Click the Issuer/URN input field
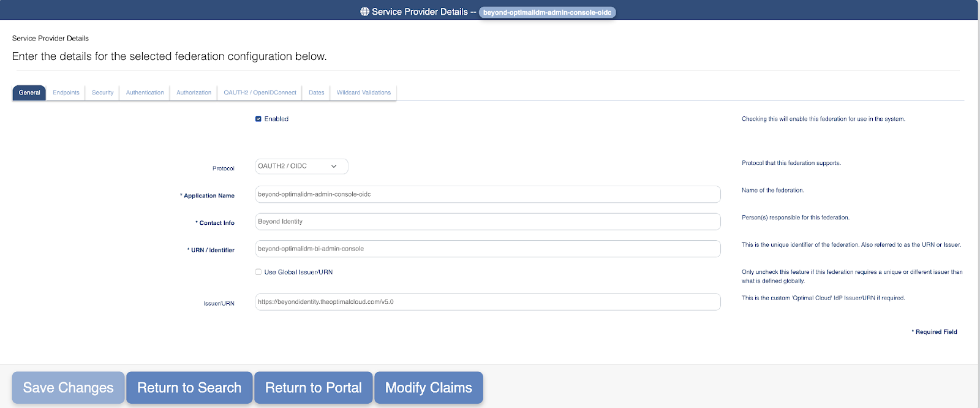980x408 pixels. tap(488, 302)
